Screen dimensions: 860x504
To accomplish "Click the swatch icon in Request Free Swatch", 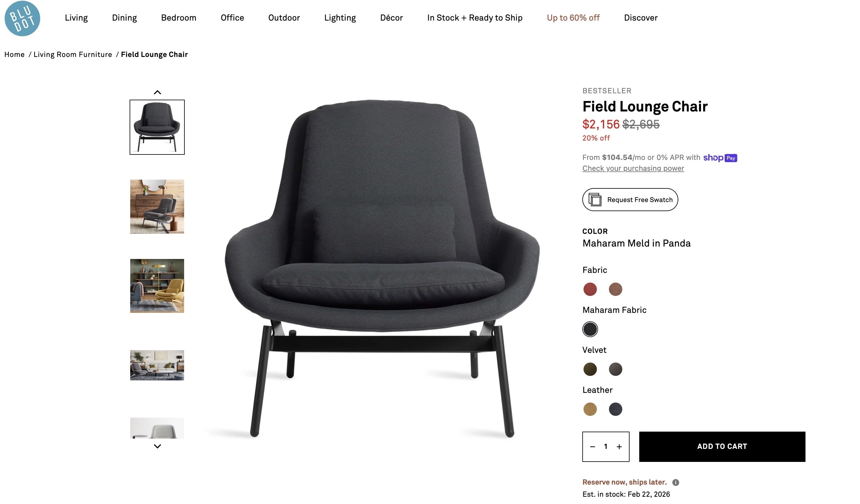I will pyautogui.click(x=595, y=200).
